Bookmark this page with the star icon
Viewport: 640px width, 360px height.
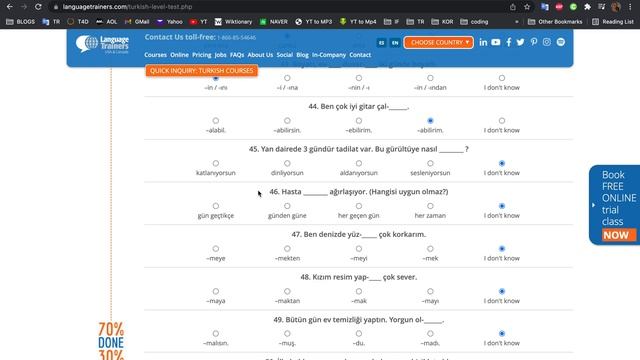coord(527,7)
